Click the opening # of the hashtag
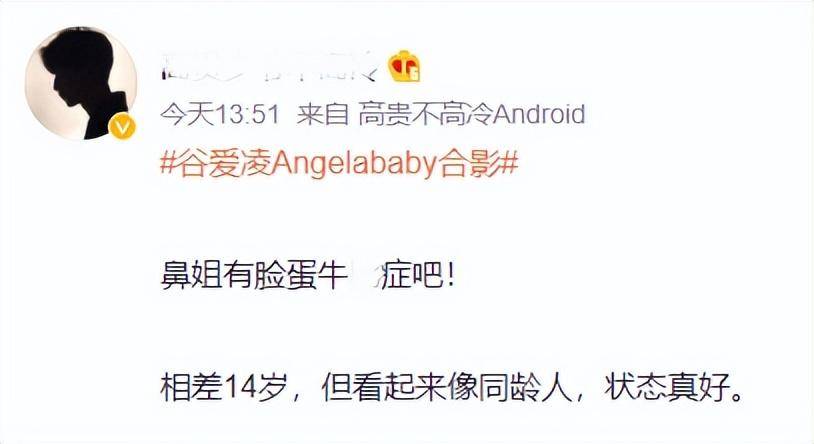This screenshot has width=814, height=444. coord(169,165)
